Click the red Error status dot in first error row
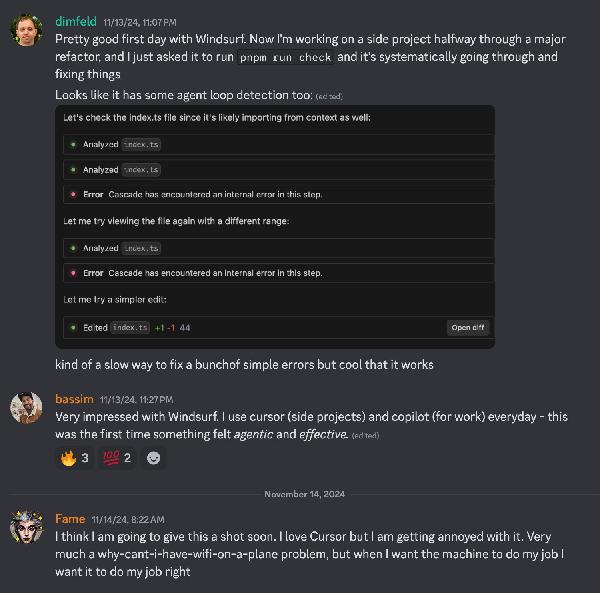 pos(73,194)
